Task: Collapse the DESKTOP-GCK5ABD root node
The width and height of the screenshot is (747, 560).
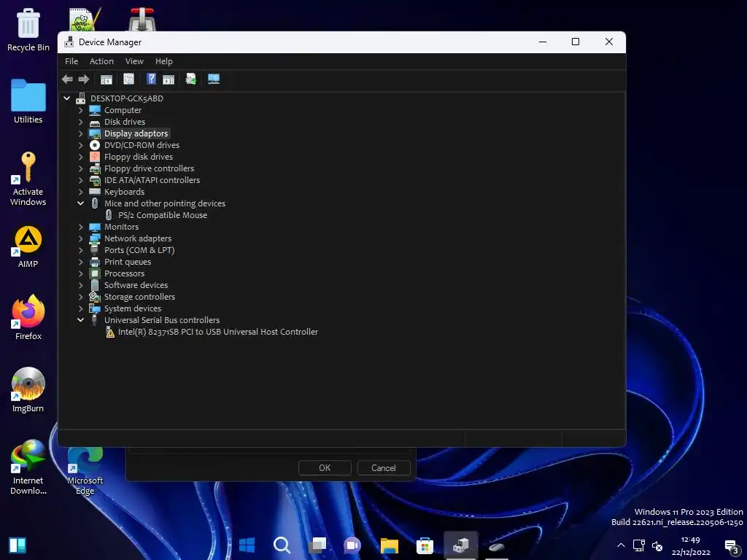Action: point(66,98)
